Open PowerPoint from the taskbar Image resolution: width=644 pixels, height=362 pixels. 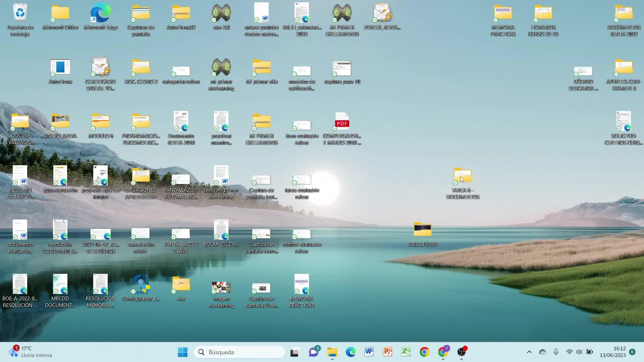[x=387, y=352]
